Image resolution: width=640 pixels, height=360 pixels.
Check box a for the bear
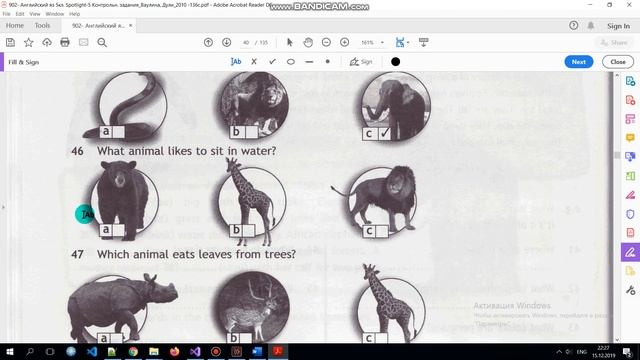pyautogui.click(x=118, y=230)
